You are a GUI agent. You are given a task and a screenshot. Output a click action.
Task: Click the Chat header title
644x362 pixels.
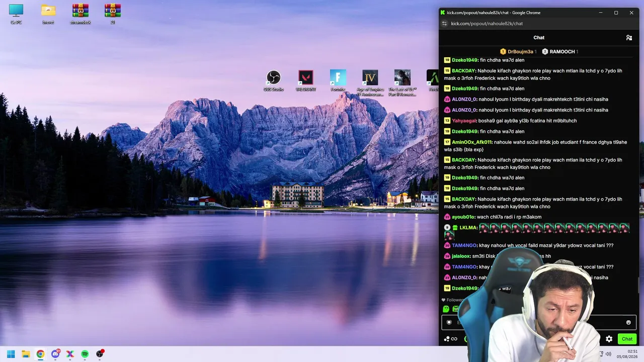coord(539,38)
